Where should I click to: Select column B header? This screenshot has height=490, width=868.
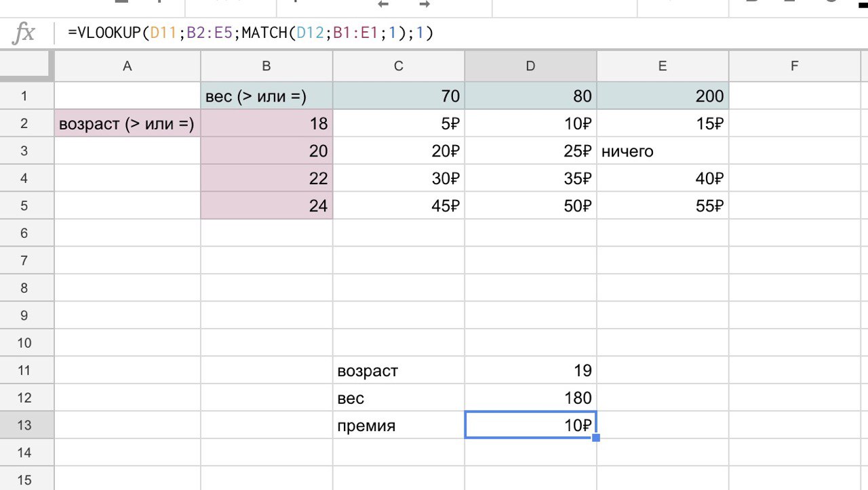[267, 66]
